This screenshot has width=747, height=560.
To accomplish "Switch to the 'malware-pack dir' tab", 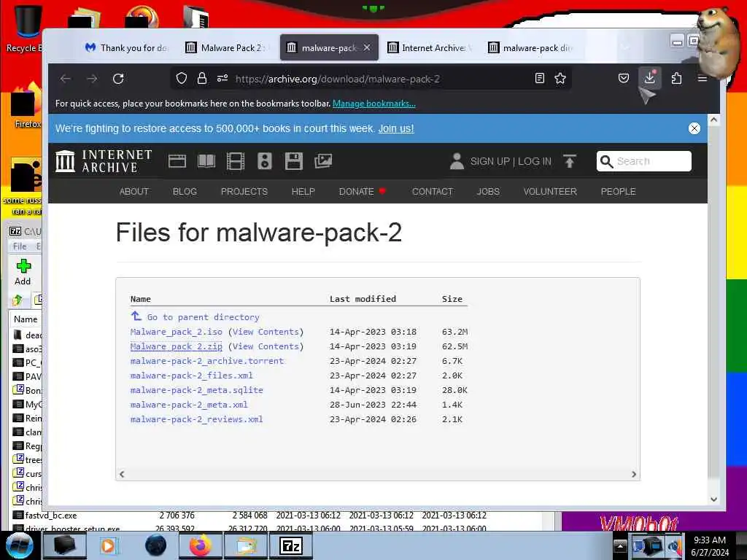I will click(x=531, y=47).
